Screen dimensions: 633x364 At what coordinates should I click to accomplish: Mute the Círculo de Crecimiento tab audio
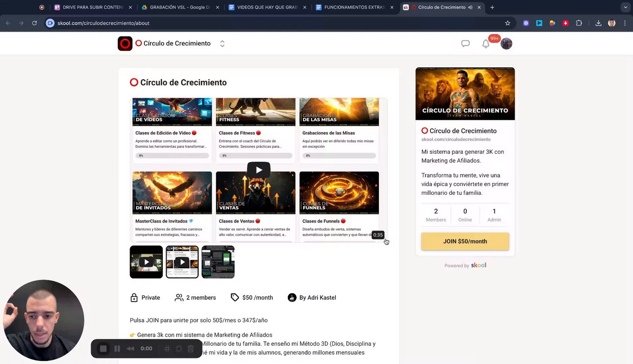(x=470, y=7)
